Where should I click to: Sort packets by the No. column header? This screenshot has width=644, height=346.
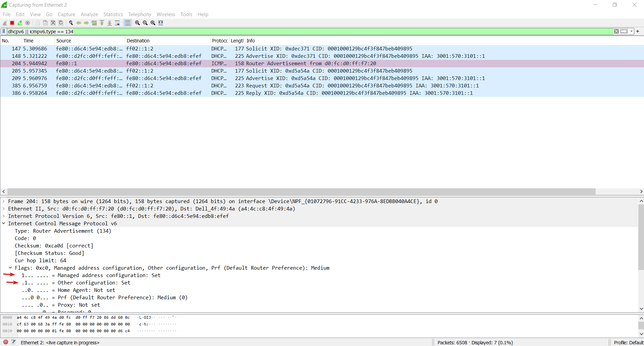tap(11, 41)
